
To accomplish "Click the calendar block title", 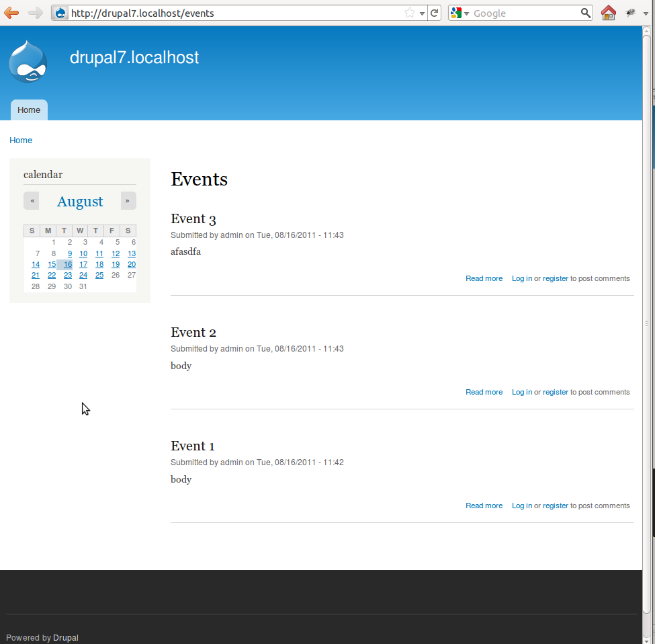I will 43,175.
